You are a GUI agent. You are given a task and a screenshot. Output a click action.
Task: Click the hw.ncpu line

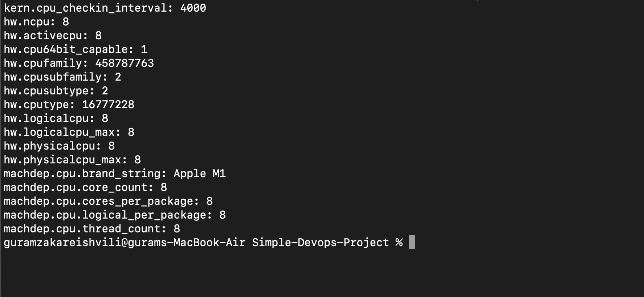coord(36,22)
